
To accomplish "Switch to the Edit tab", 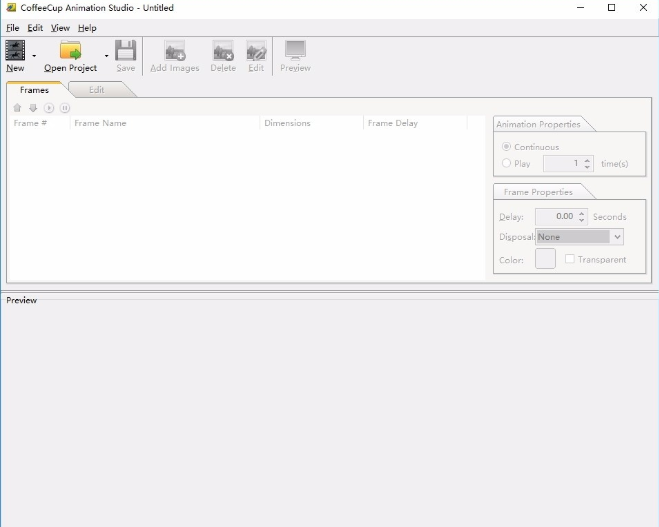I will click(97, 90).
